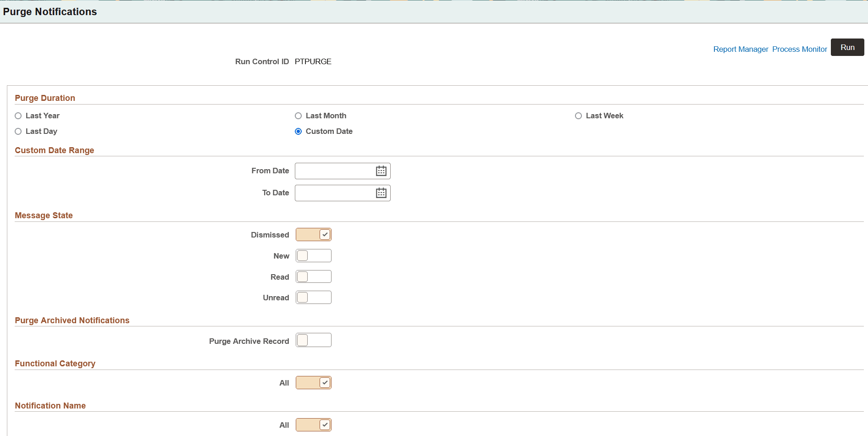Open the To Date calendar picker
The image size is (868, 436).
[381, 193]
